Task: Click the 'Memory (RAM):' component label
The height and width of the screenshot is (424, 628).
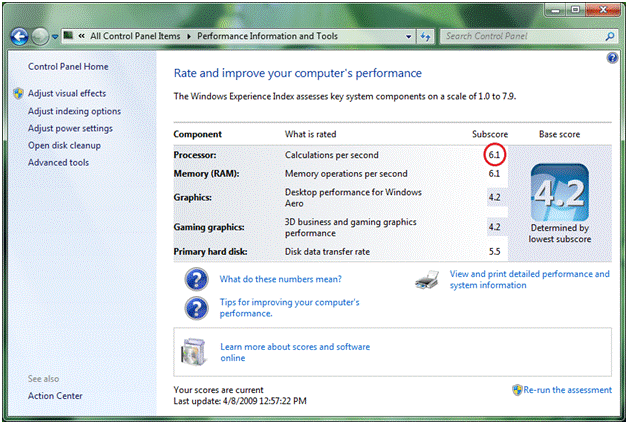Action: [x=206, y=174]
